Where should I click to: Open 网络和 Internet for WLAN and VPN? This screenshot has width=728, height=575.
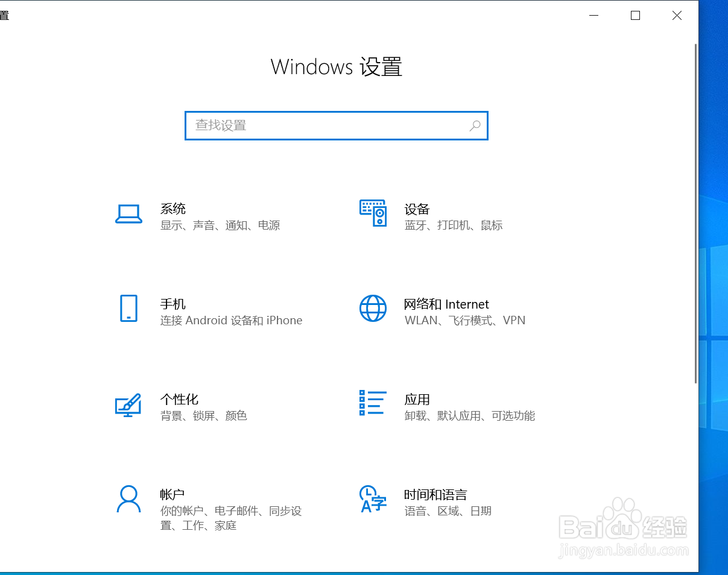[x=447, y=304]
